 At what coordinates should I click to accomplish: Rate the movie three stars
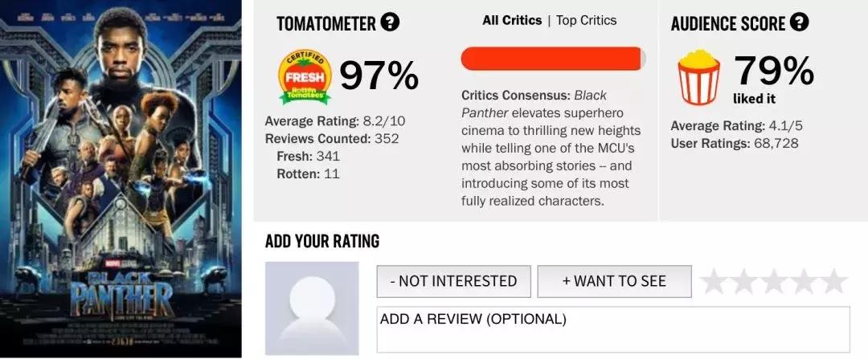[x=774, y=281]
